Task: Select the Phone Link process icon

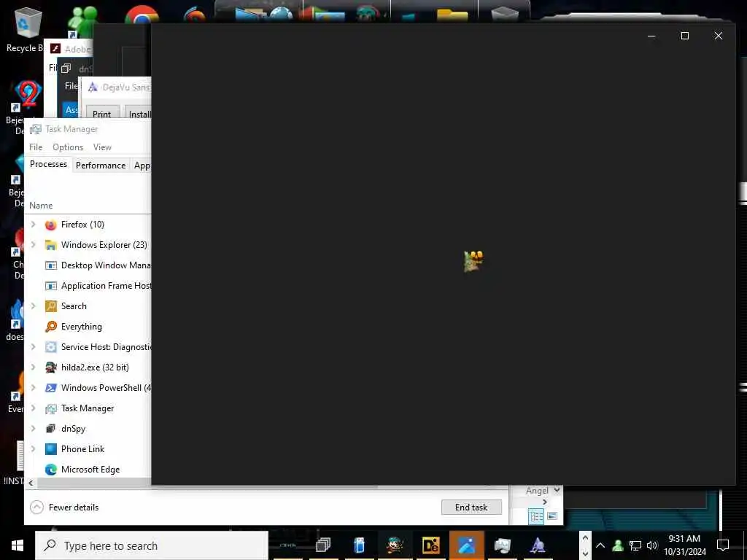Action: coord(50,449)
